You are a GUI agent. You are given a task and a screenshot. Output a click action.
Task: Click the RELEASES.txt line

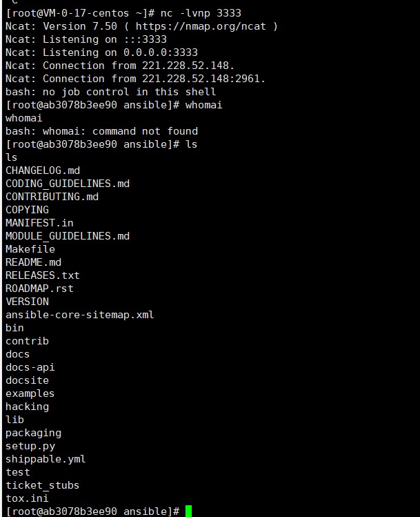pos(43,275)
